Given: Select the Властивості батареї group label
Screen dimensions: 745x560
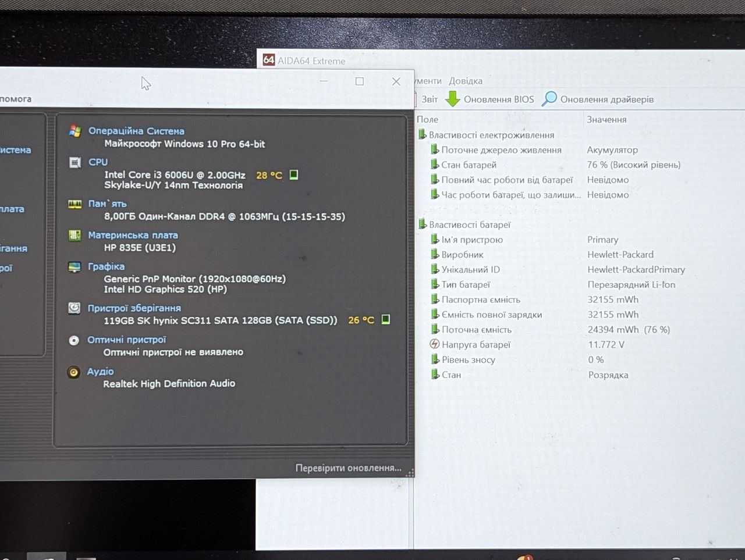Looking at the screenshot, I should (x=470, y=224).
